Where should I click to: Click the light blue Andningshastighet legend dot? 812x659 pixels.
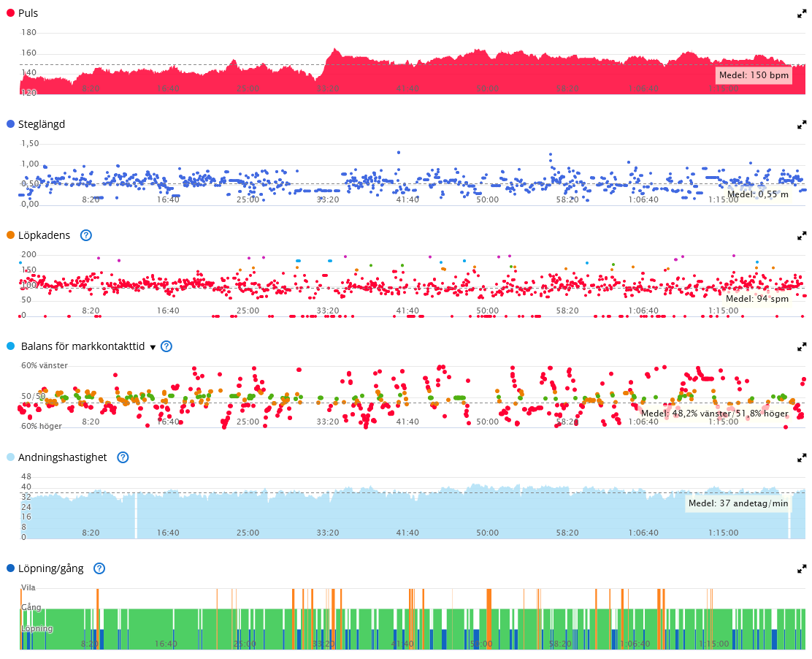pos(10,457)
